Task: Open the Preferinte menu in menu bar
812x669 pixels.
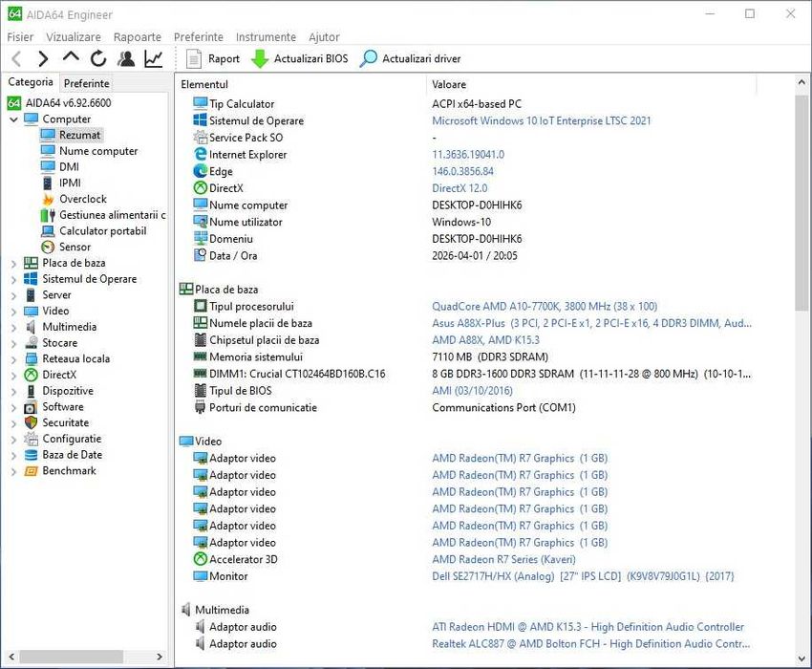Action: point(199,36)
